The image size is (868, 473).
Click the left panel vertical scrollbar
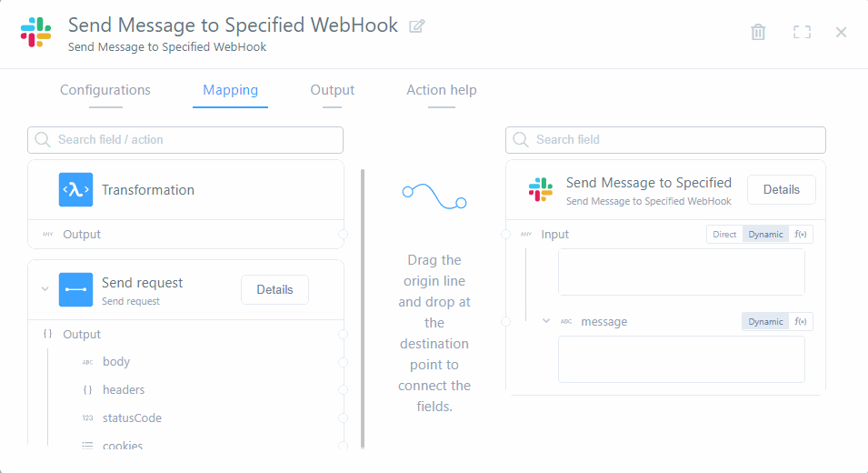point(363,309)
